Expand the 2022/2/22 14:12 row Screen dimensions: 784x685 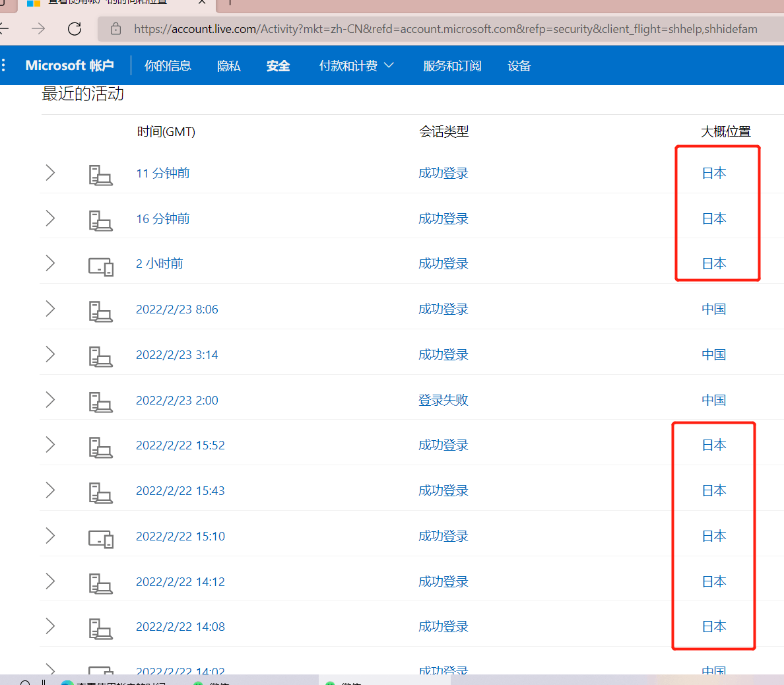pos(50,581)
